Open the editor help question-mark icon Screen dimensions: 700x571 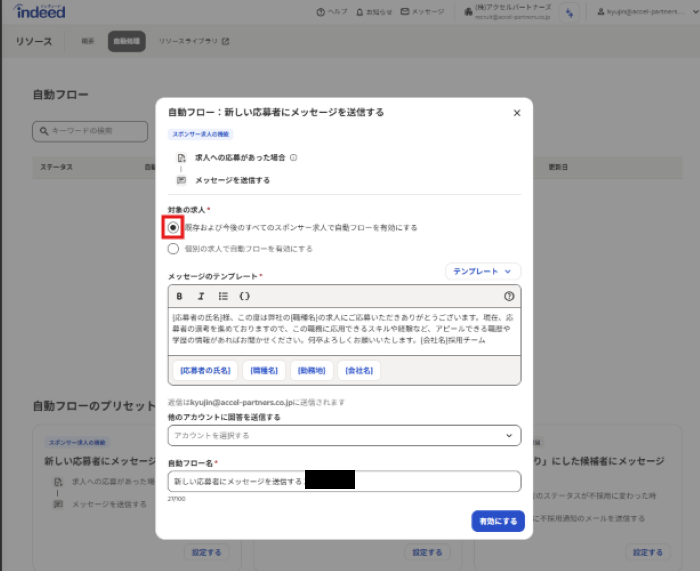pos(509,297)
